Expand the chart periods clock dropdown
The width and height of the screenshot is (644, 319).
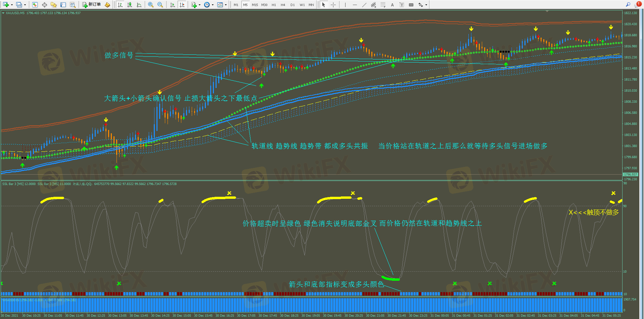[213, 5]
